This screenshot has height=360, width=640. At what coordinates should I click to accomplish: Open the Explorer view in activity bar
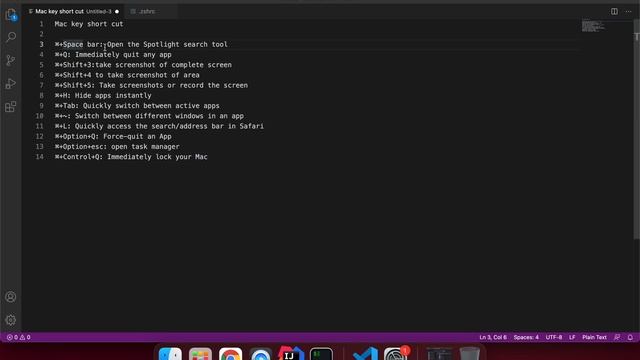[11, 15]
